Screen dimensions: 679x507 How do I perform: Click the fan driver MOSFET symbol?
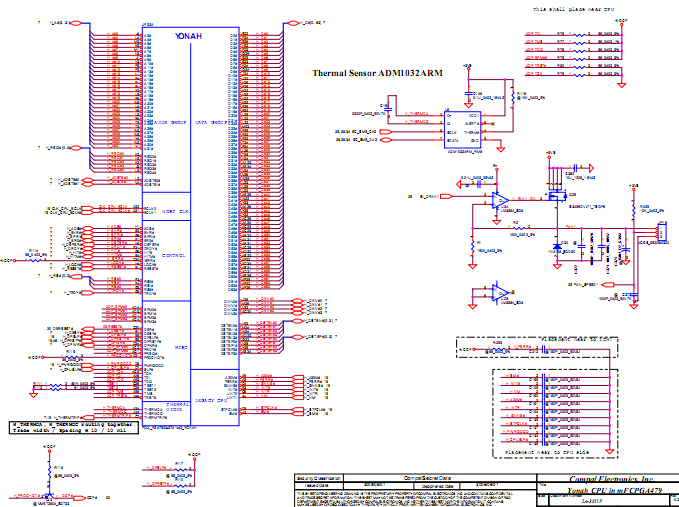[x=556, y=196]
